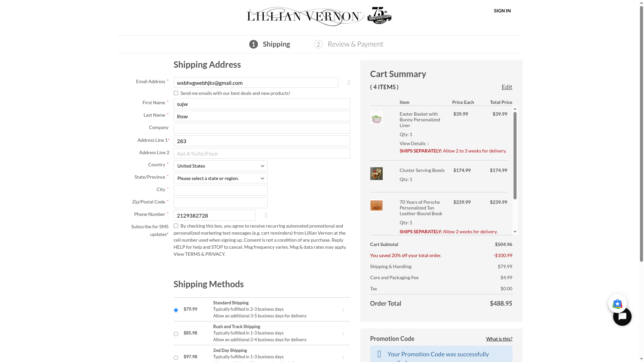Image resolution: width=644 pixels, height=362 pixels.
Task: Check the SMS updates consent box
Action: pyautogui.click(x=176, y=226)
